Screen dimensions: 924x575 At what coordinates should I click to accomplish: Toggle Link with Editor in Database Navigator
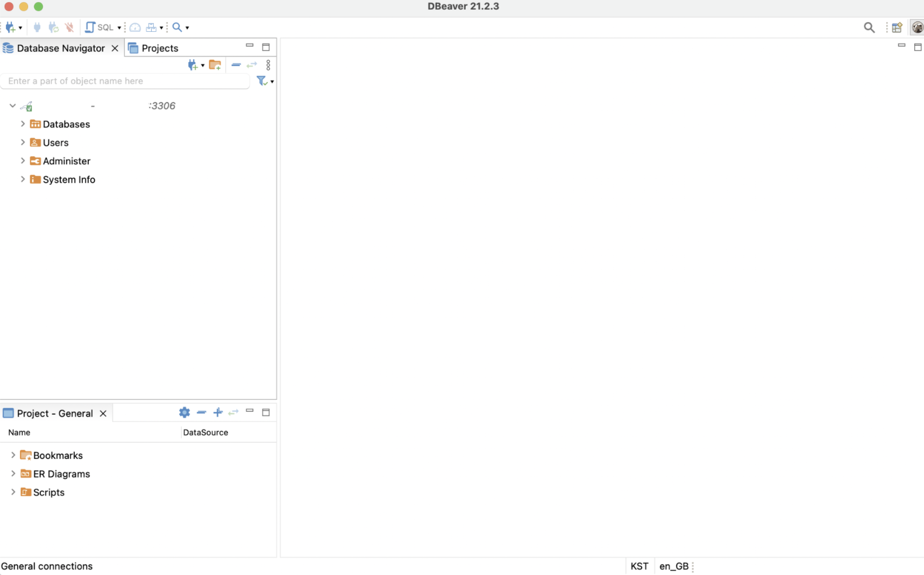252,65
